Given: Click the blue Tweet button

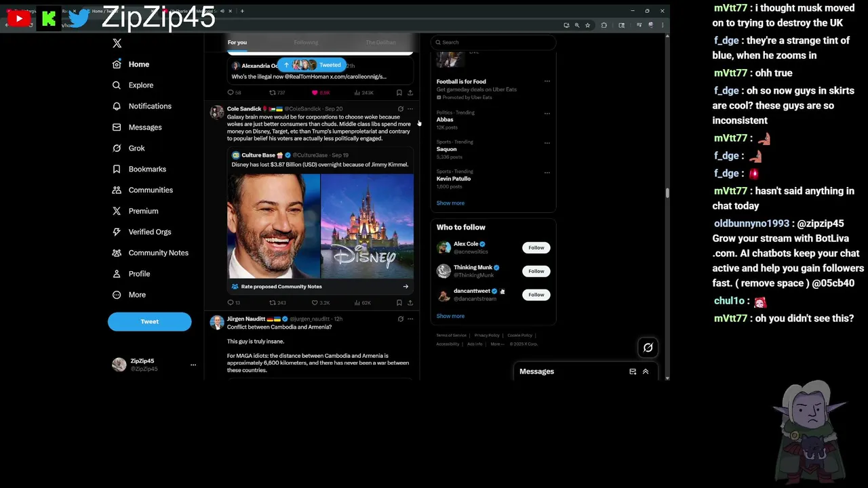Looking at the screenshot, I should coord(149,322).
